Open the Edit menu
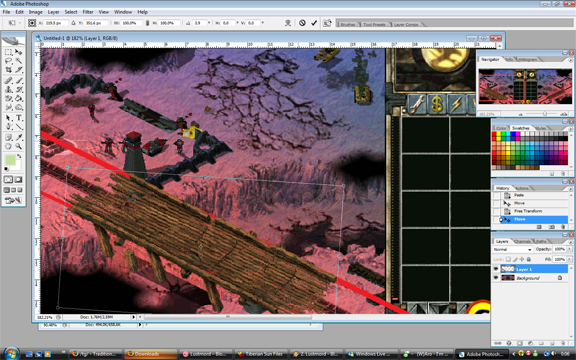 [19, 12]
